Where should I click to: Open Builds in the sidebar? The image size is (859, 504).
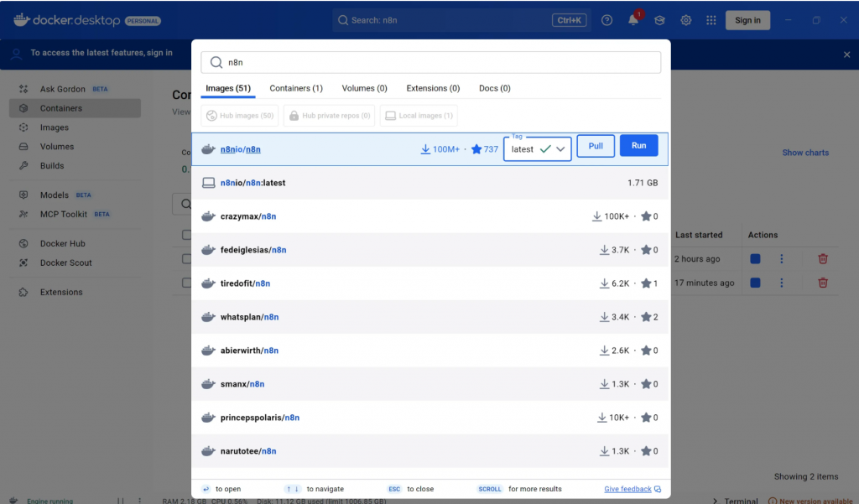pyautogui.click(x=75, y=166)
